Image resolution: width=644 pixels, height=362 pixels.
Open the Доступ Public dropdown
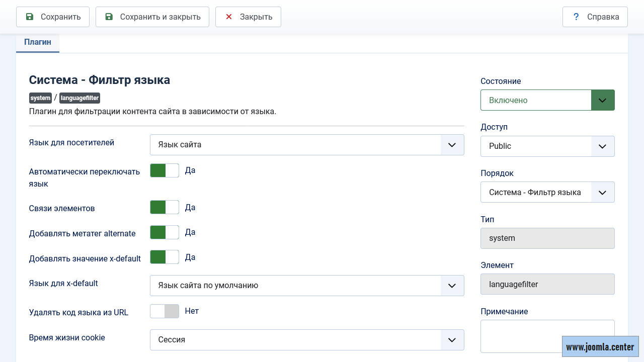click(547, 146)
